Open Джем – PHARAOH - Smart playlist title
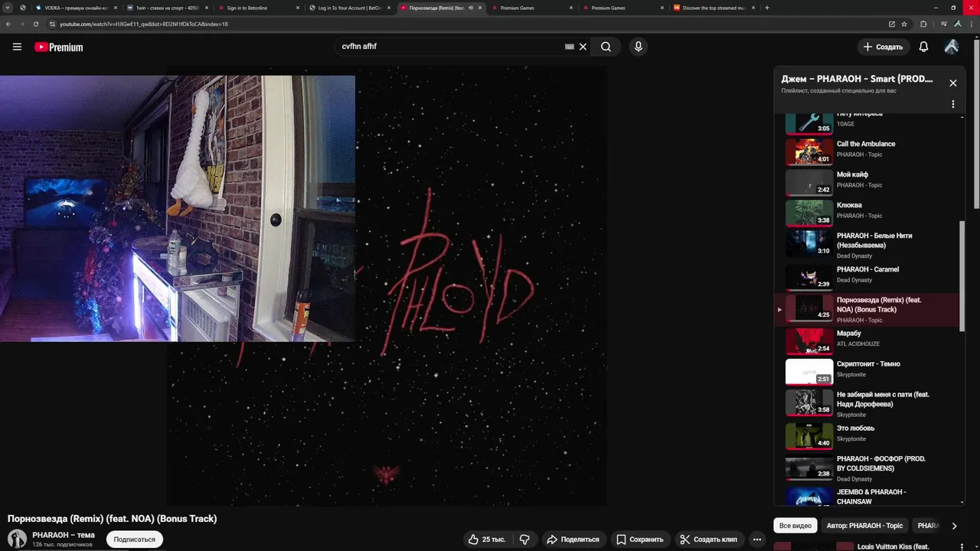The height and width of the screenshot is (551, 980). [x=857, y=79]
